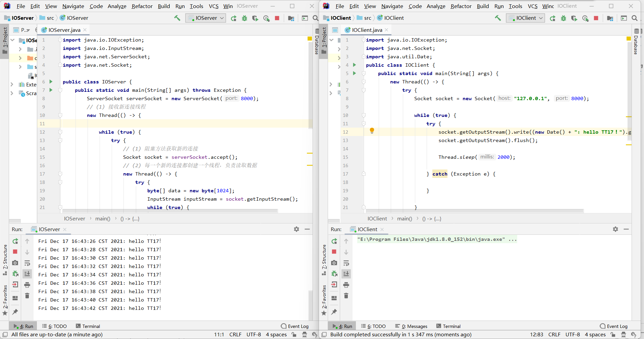Minimize IOServer Run panel with hide icon
644x339 pixels.
pos(307,229)
